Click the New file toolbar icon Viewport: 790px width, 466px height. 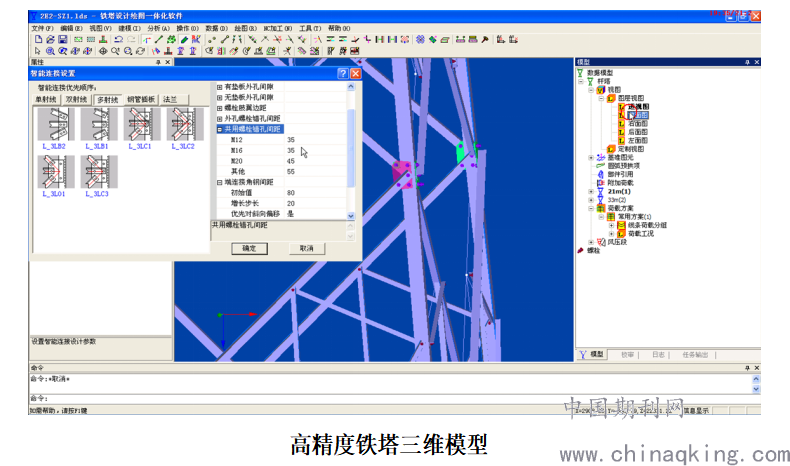(38, 39)
